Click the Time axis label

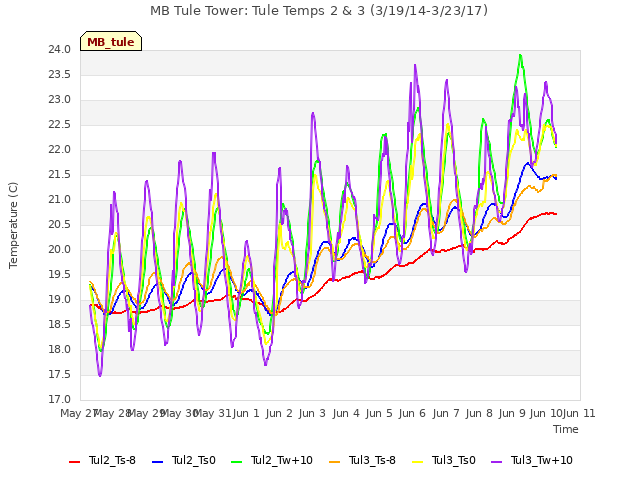[566, 429]
